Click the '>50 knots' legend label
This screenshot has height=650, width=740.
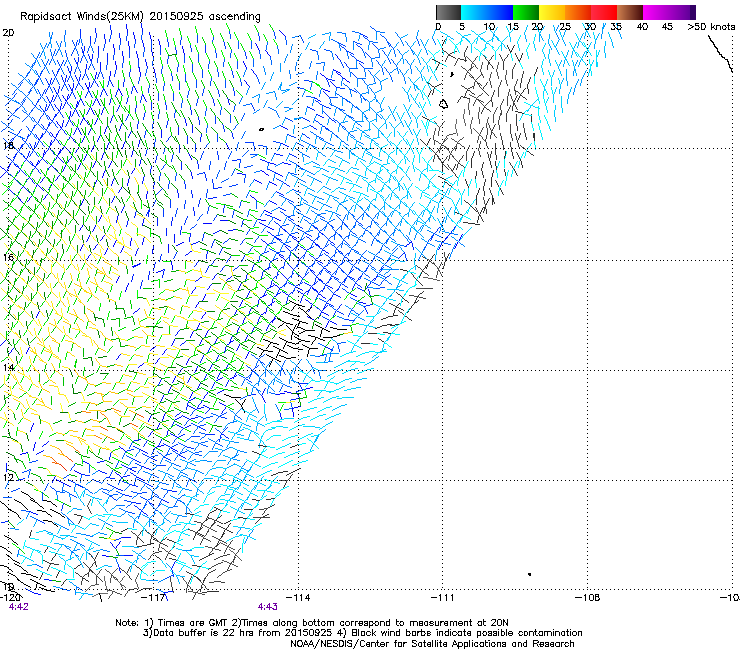711,27
